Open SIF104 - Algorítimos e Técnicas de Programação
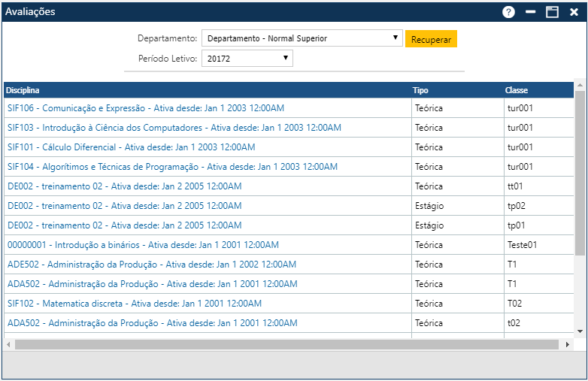 [x=172, y=166]
